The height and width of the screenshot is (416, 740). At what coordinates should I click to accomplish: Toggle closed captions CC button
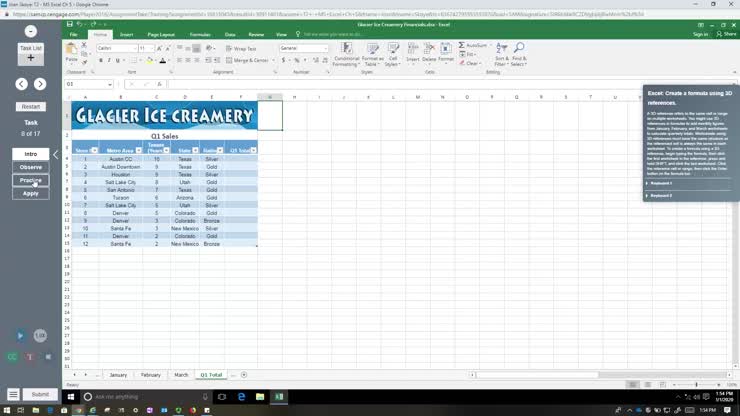click(12, 357)
